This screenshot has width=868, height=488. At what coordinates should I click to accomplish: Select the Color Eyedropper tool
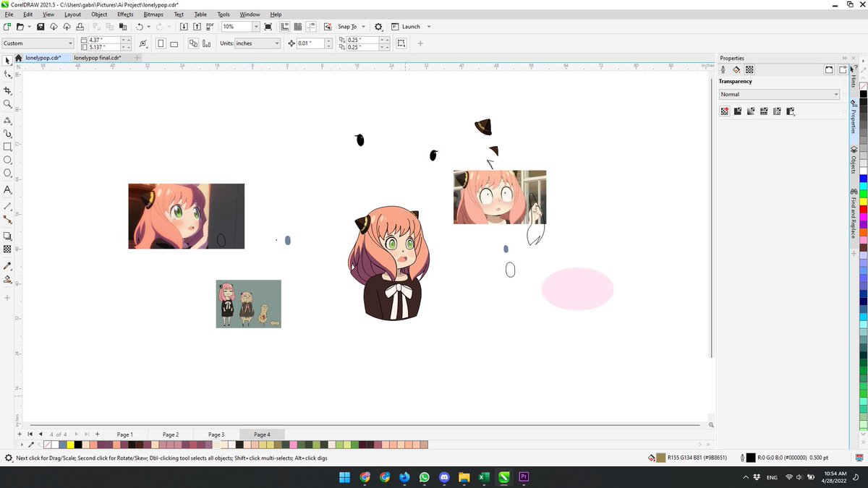[7, 266]
